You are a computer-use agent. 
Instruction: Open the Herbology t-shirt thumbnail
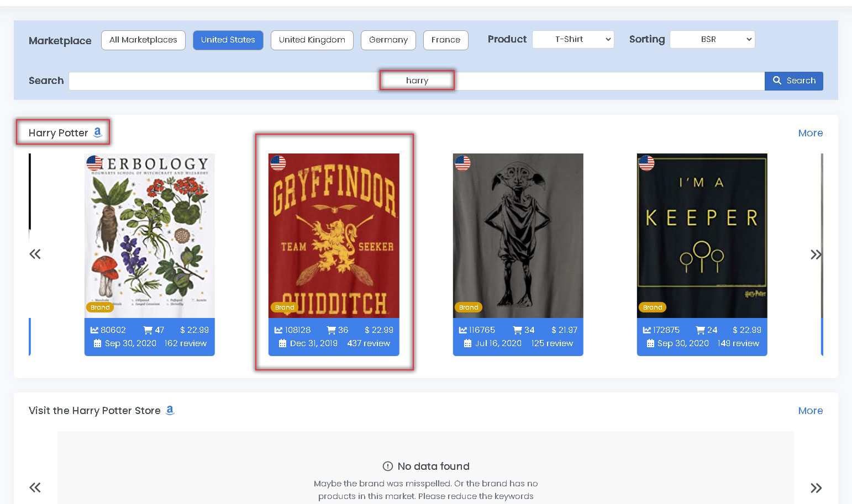[149, 236]
